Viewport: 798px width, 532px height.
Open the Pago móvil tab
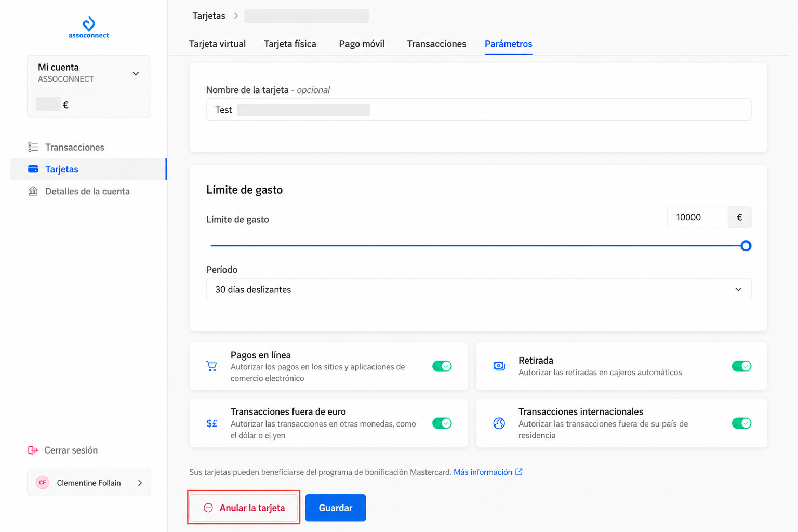(x=362, y=44)
